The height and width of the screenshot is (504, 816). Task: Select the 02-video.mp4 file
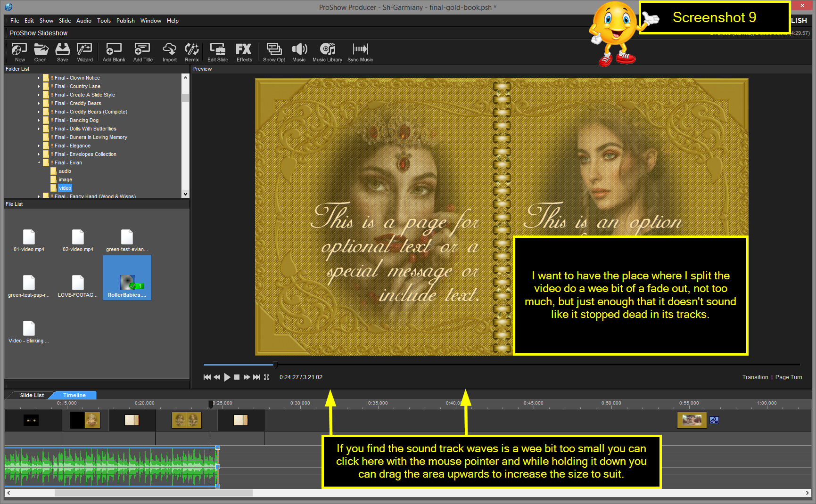(x=78, y=241)
